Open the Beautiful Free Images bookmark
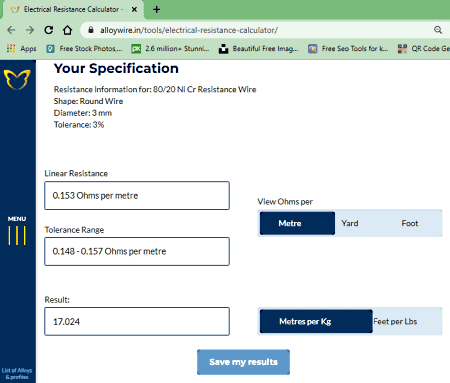 pyautogui.click(x=258, y=49)
